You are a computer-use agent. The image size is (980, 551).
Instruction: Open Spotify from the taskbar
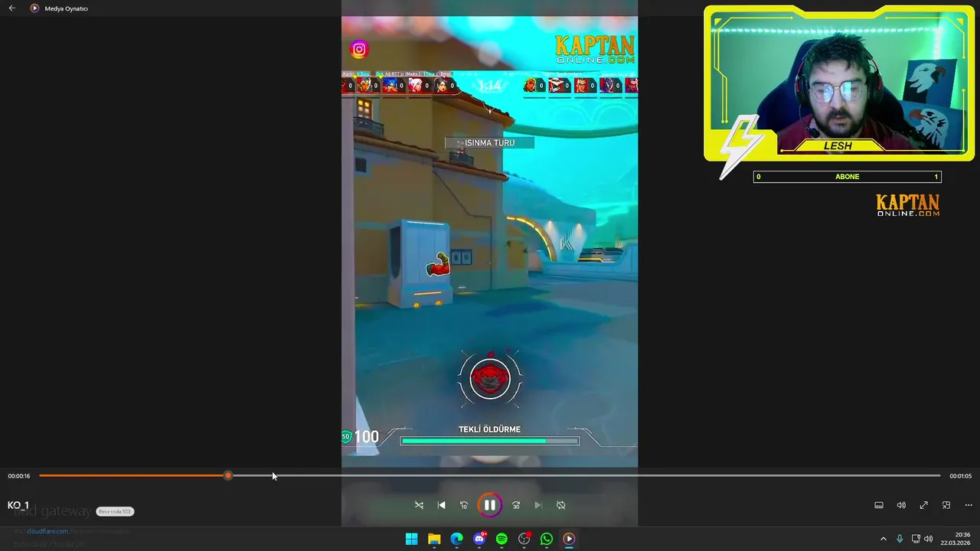pos(501,539)
